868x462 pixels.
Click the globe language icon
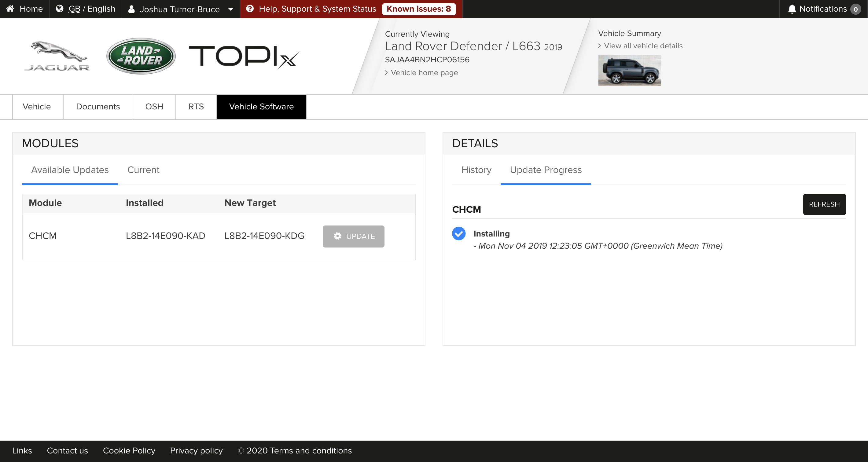coord(60,9)
